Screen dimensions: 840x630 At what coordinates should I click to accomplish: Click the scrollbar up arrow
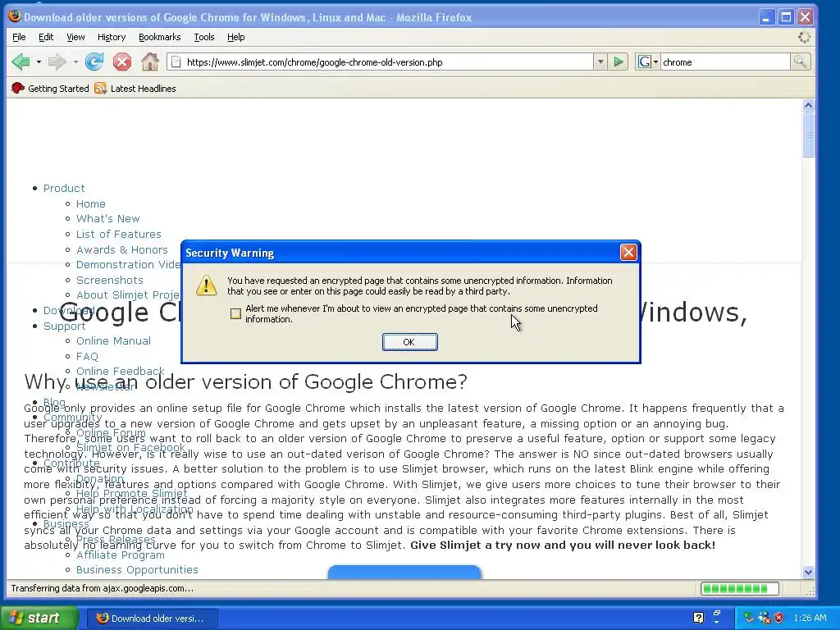tap(808, 106)
